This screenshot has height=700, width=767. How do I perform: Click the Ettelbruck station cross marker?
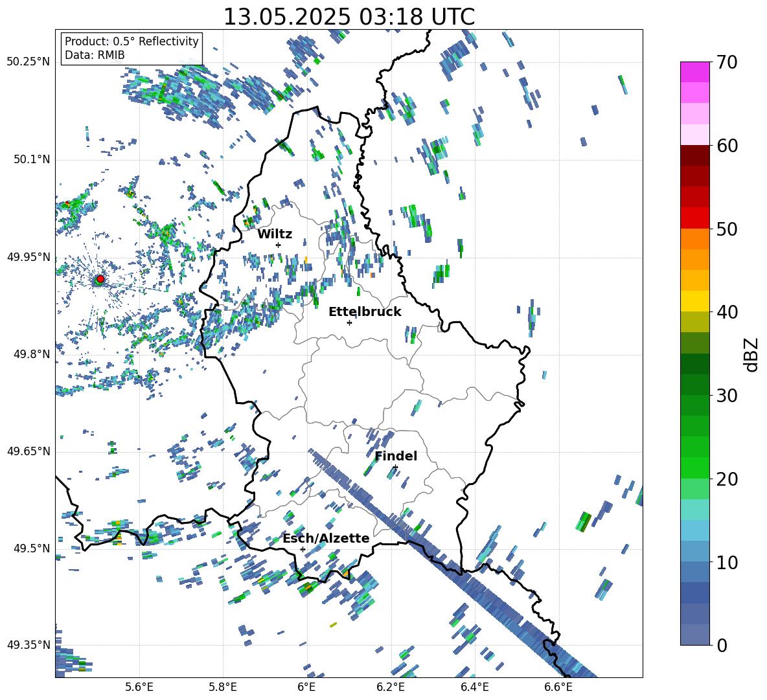click(349, 322)
